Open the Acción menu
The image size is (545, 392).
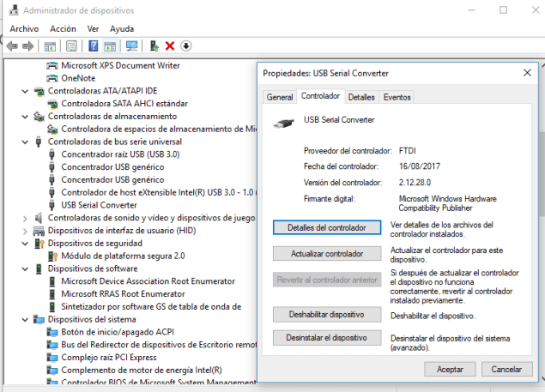(63, 28)
